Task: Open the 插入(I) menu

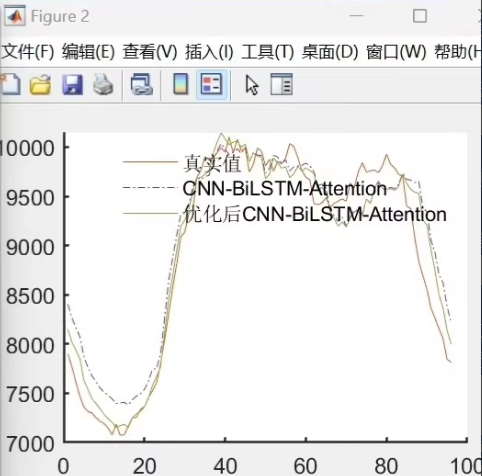Action: 209,52
